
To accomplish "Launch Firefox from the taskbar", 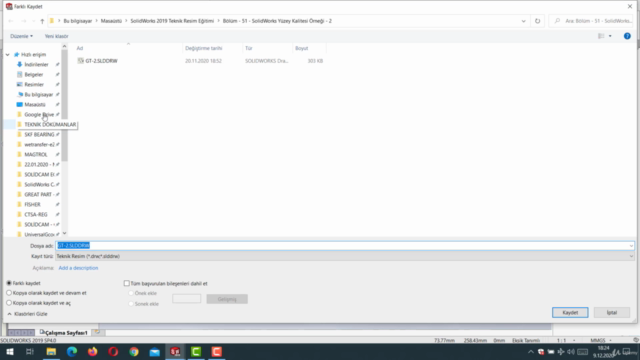I will tap(93, 351).
